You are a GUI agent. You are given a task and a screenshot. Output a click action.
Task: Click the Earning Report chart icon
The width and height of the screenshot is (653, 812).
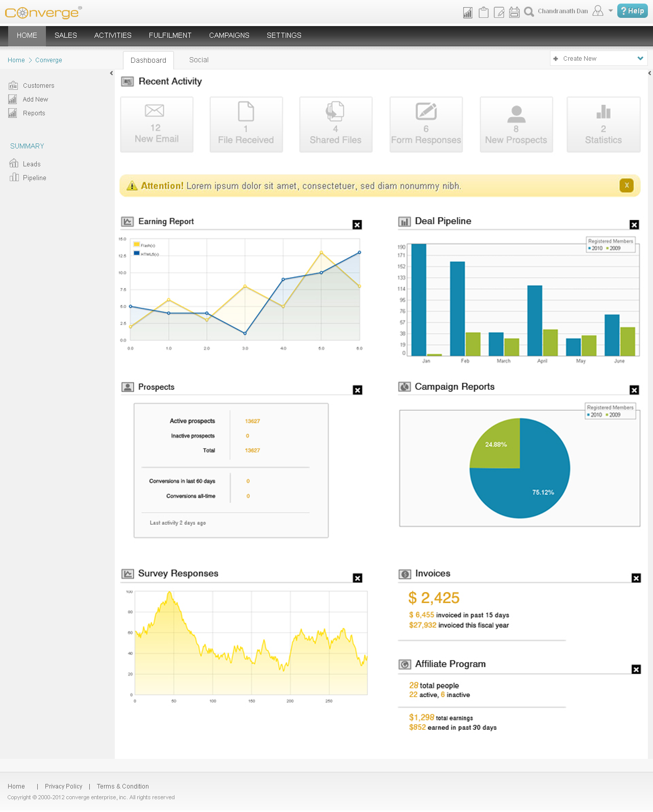coord(127,222)
